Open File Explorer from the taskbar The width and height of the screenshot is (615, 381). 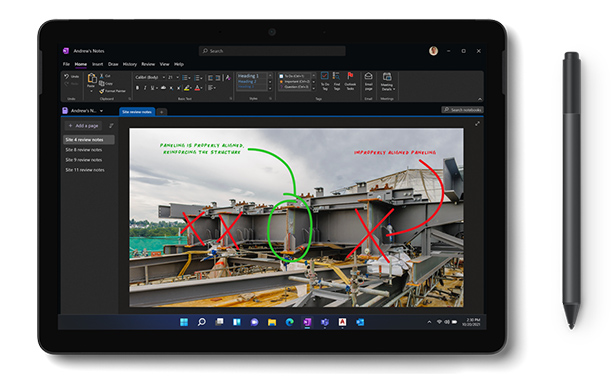(272, 323)
